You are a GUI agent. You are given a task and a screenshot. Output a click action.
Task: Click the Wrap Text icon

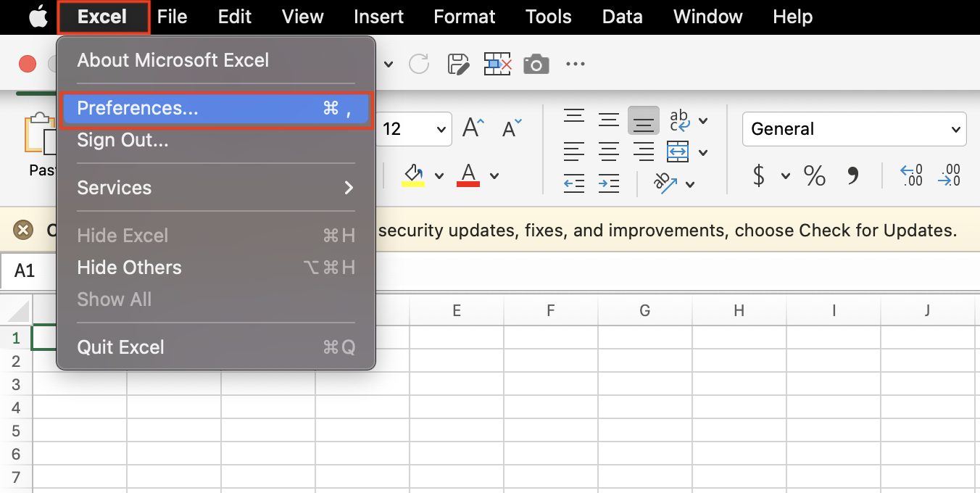pos(679,120)
